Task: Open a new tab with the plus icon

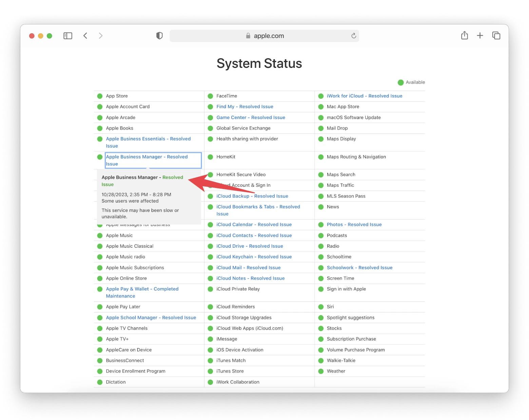Action: (480, 36)
